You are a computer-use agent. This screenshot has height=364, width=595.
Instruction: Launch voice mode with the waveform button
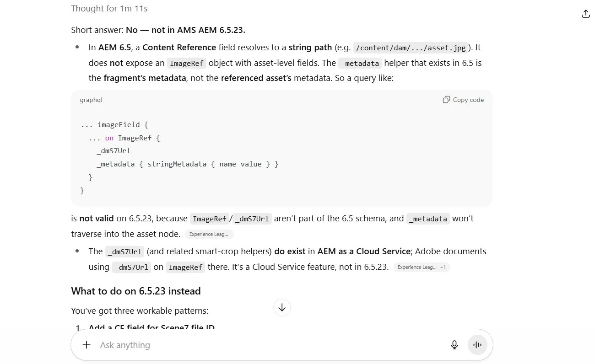click(477, 345)
